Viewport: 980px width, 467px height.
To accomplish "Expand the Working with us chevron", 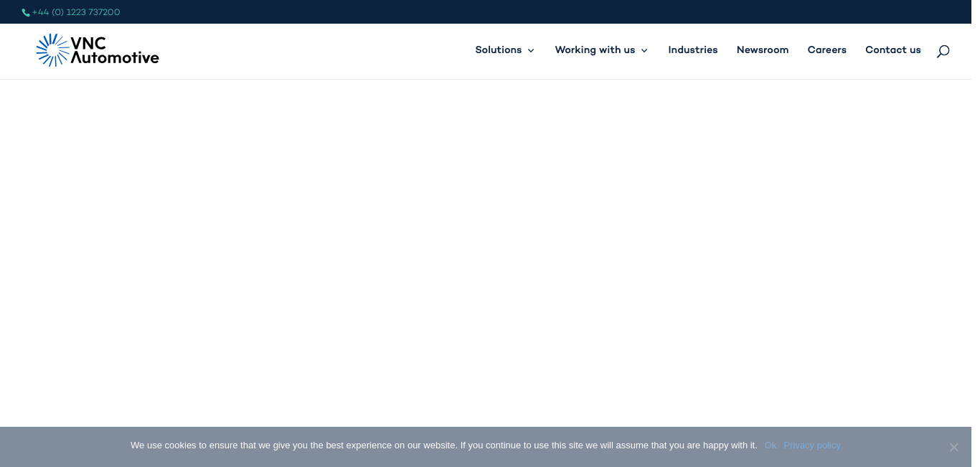I will point(644,51).
